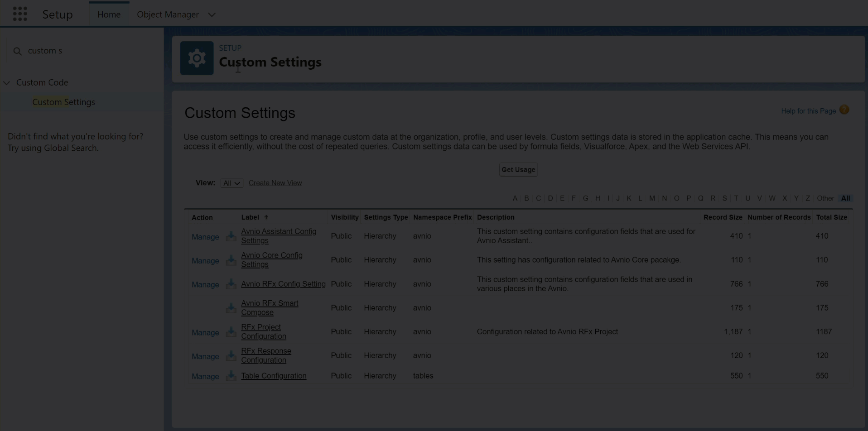Manage RFx Project Configuration
868x431 pixels.
[x=205, y=333]
